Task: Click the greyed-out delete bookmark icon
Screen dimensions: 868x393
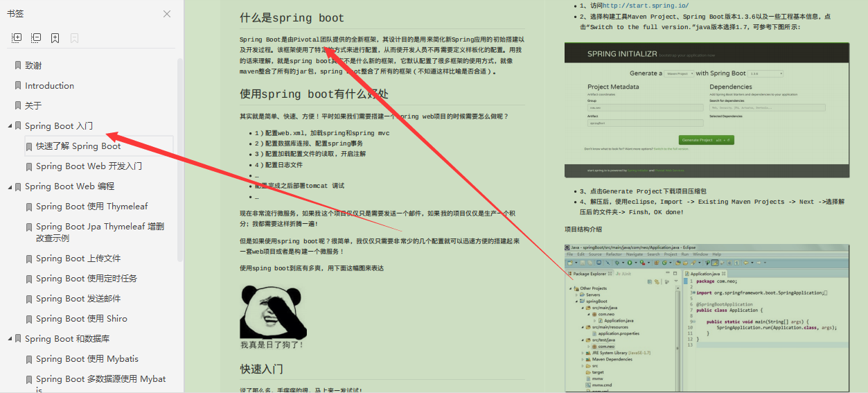Action: [x=74, y=38]
